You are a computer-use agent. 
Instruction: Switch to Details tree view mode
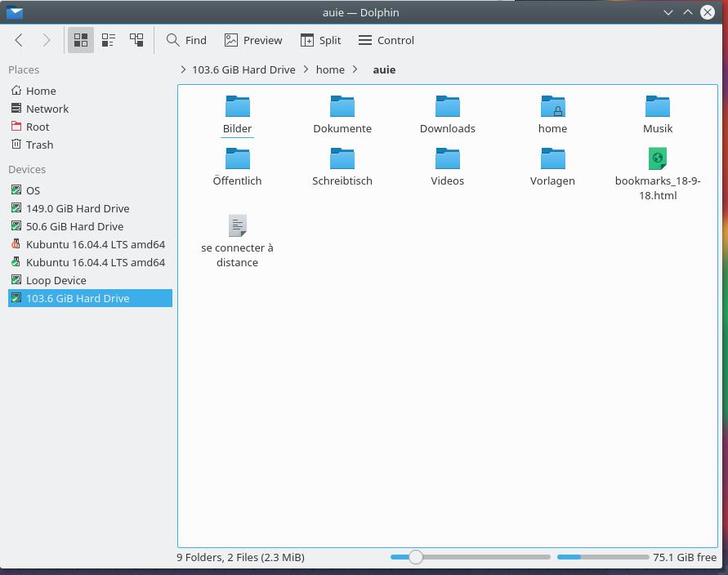pyautogui.click(x=136, y=40)
